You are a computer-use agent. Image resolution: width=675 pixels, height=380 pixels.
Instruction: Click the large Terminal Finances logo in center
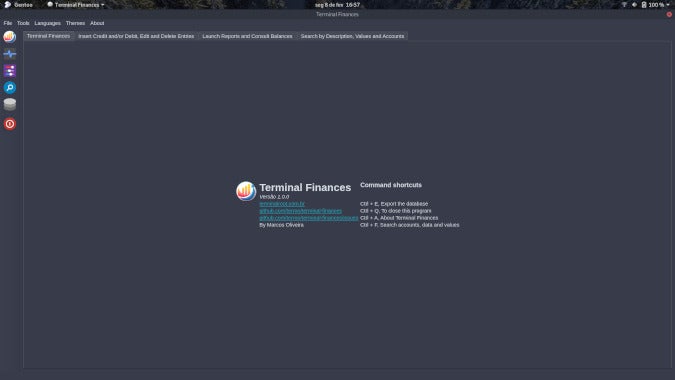246,191
